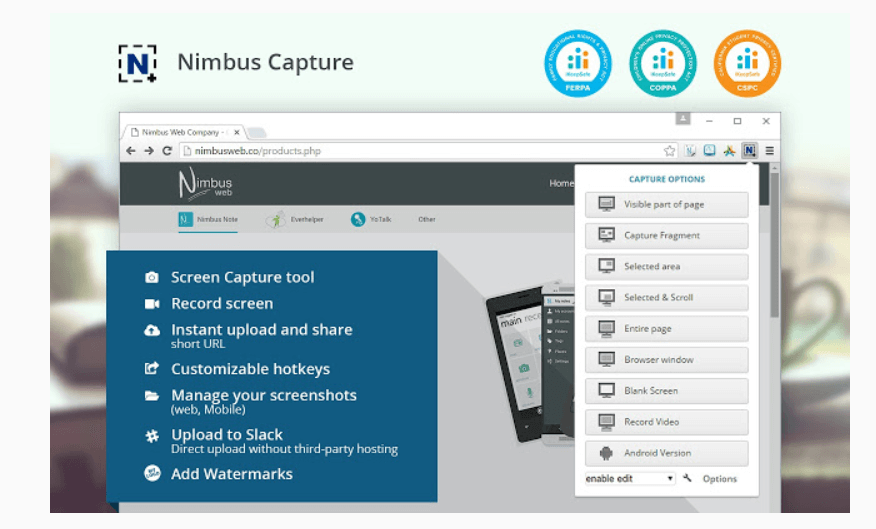Screen dimensions: 876x529
Task: Go back with the browser back arrow
Action: [x=131, y=151]
